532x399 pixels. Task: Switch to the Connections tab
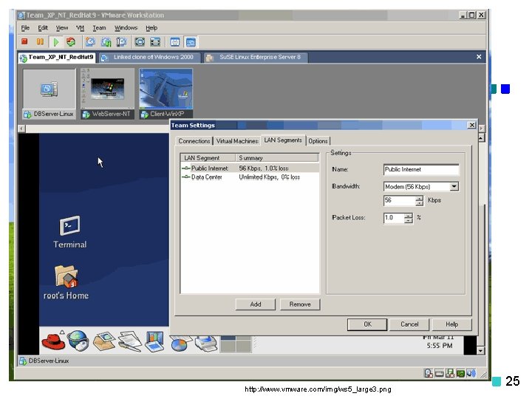point(194,141)
